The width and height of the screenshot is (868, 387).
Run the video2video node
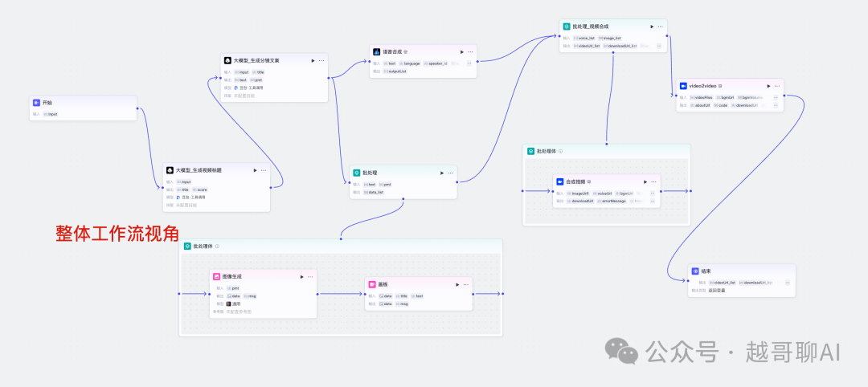(x=769, y=86)
